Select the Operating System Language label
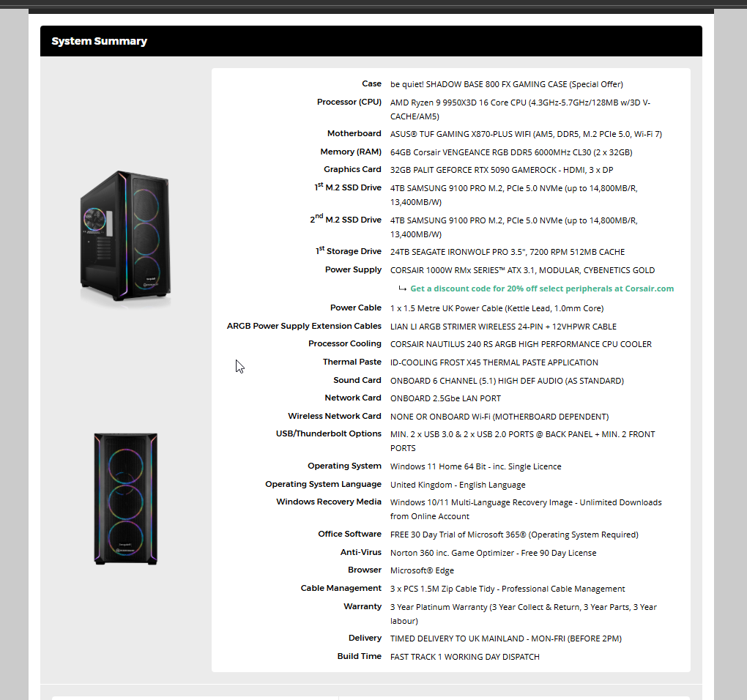This screenshot has height=700, width=747. point(323,484)
